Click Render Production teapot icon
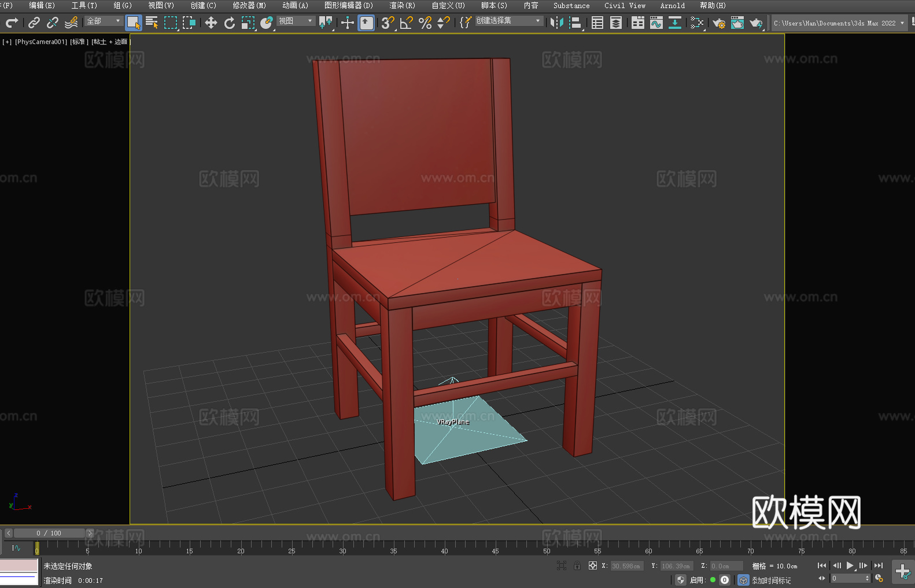 756,23
